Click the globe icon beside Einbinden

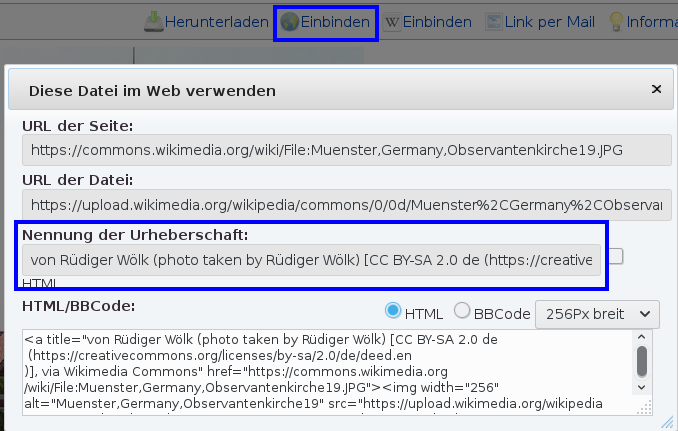(290, 21)
